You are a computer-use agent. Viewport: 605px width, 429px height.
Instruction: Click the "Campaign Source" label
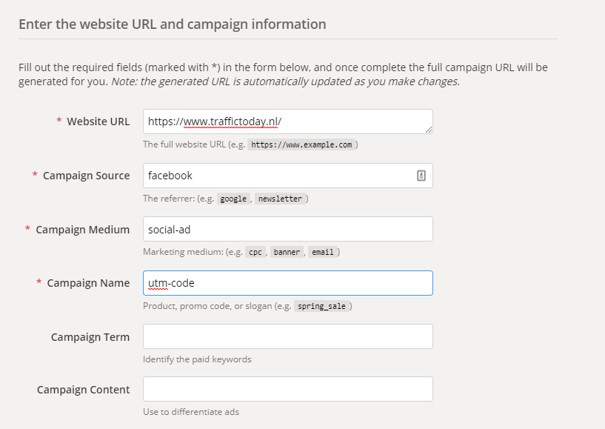[x=86, y=175]
